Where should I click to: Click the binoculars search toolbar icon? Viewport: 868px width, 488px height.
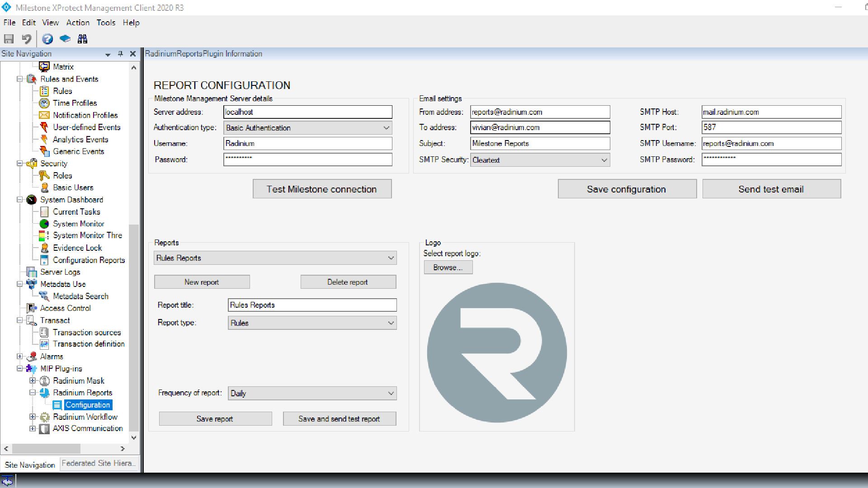click(x=82, y=39)
